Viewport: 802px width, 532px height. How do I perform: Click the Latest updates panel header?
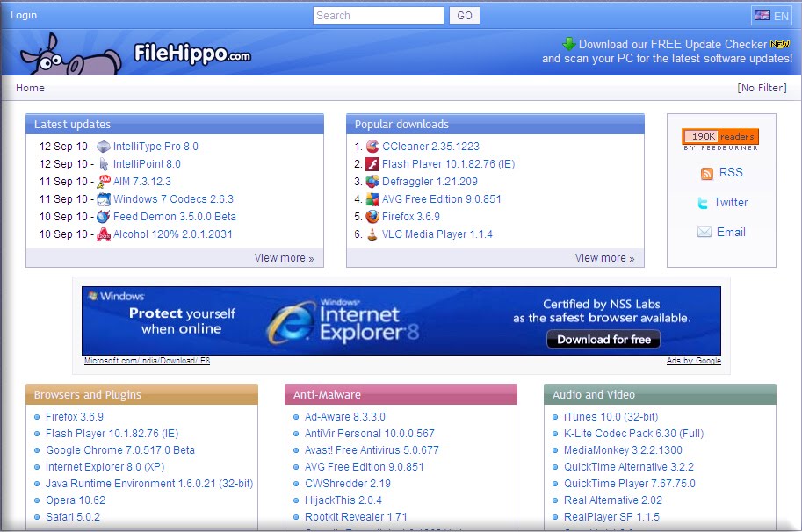point(175,124)
